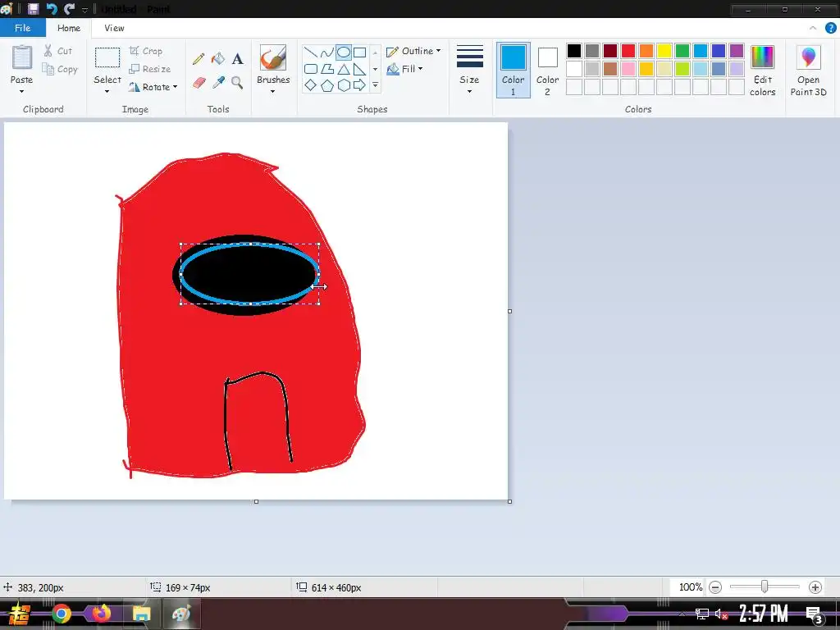Click the zoom slider handle

765,587
